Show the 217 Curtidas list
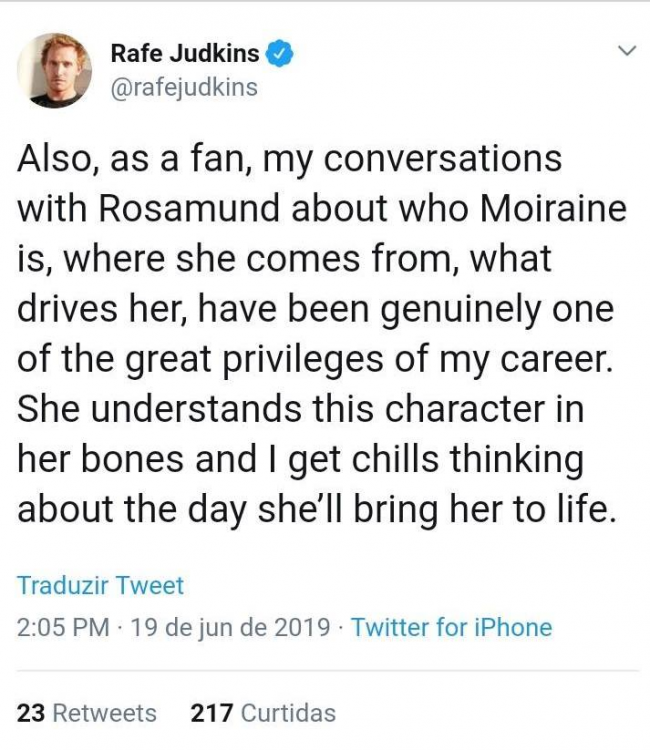 pos(263,713)
